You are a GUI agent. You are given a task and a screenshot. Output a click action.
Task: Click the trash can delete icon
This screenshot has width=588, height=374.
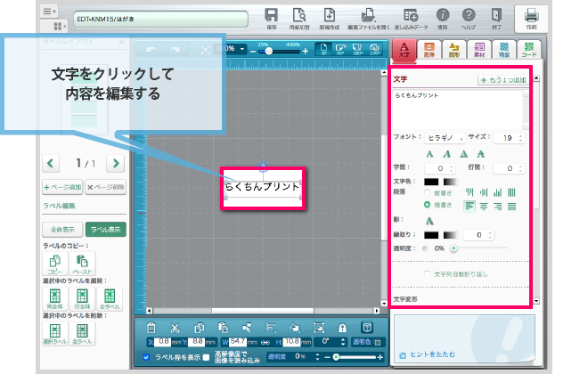pos(151,327)
